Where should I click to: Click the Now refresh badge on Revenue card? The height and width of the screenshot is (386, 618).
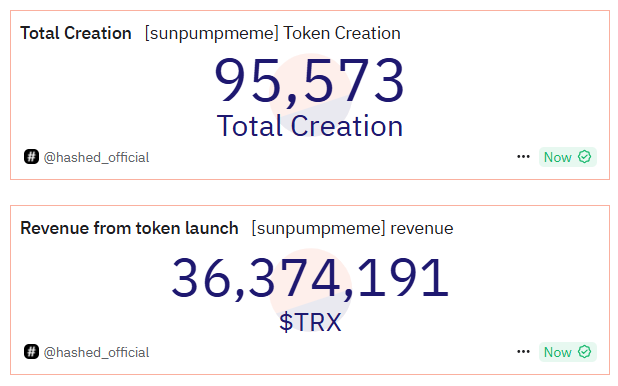(568, 352)
